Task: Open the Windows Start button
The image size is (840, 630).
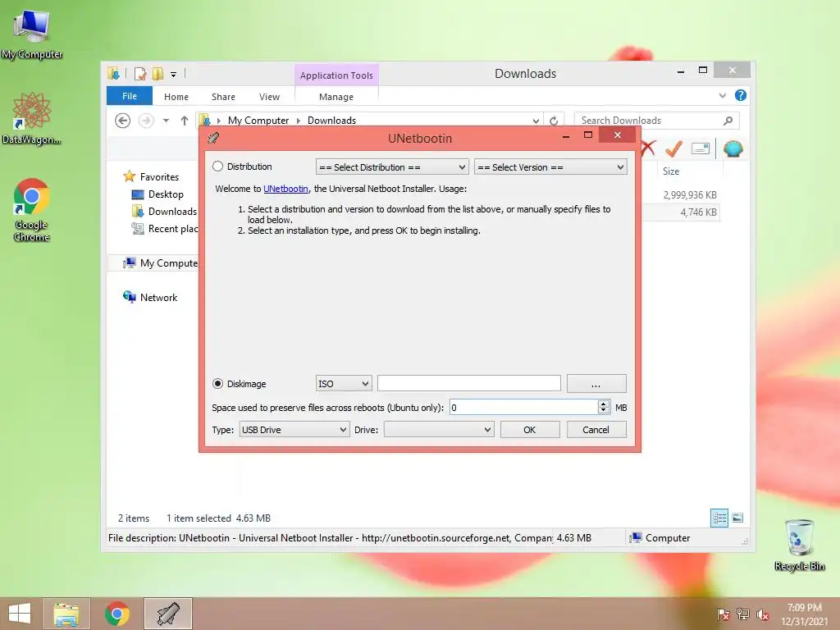Action: coord(20,614)
